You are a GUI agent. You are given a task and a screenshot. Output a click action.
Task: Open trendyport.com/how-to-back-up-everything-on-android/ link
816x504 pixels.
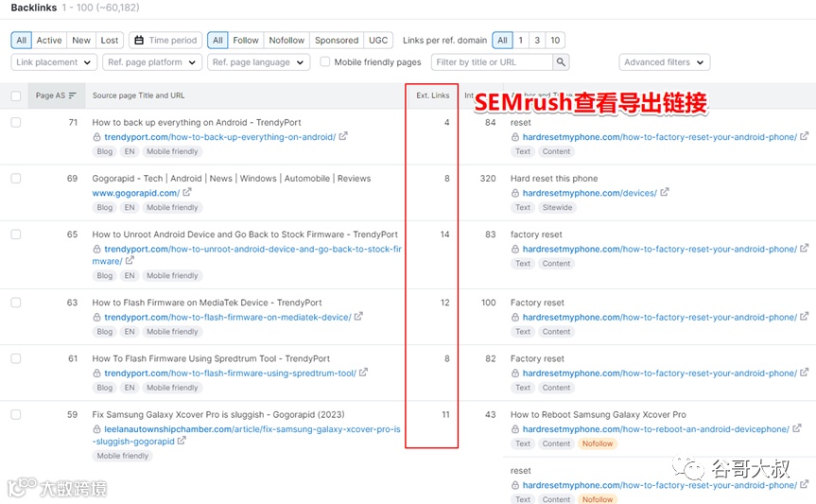point(219,137)
